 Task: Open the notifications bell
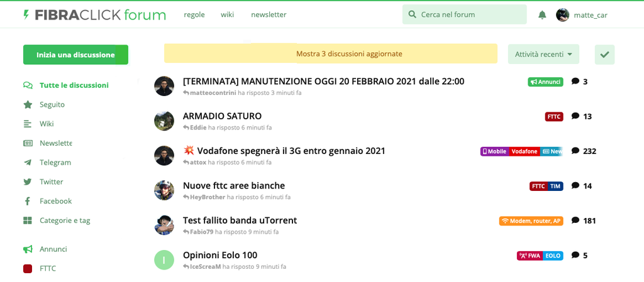542,15
